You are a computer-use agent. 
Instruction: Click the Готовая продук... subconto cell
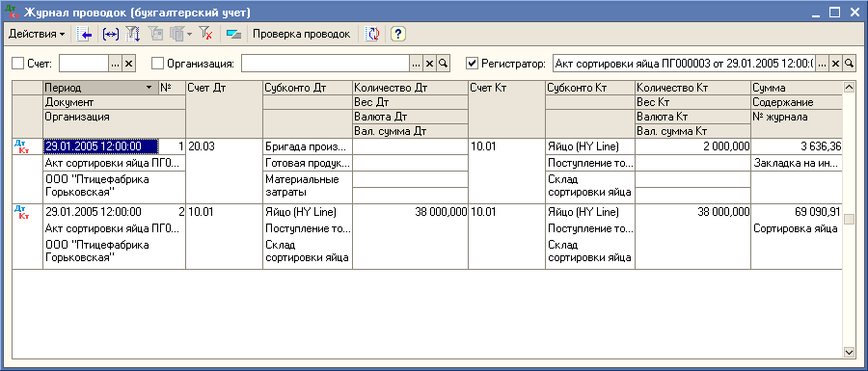pyautogui.click(x=308, y=163)
